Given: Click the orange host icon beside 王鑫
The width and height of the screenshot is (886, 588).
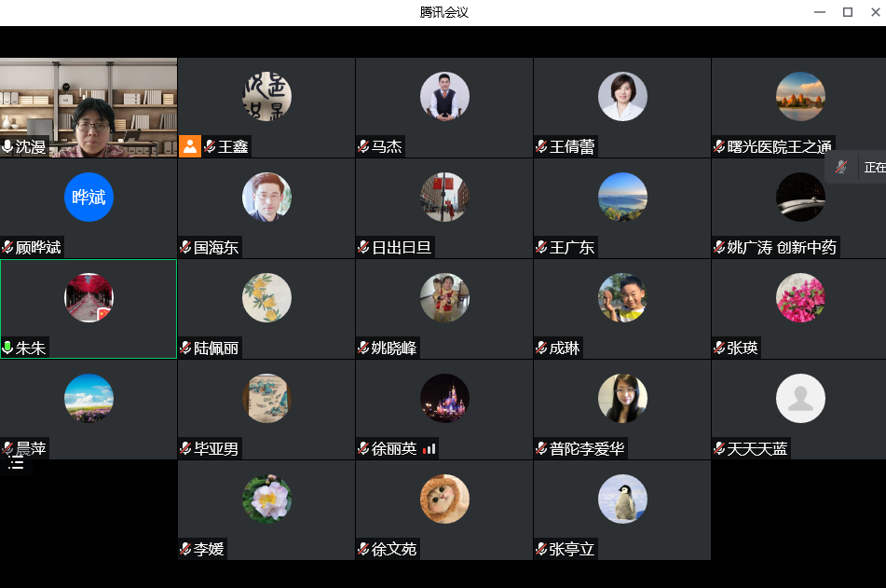Looking at the screenshot, I should tap(190, 146).
